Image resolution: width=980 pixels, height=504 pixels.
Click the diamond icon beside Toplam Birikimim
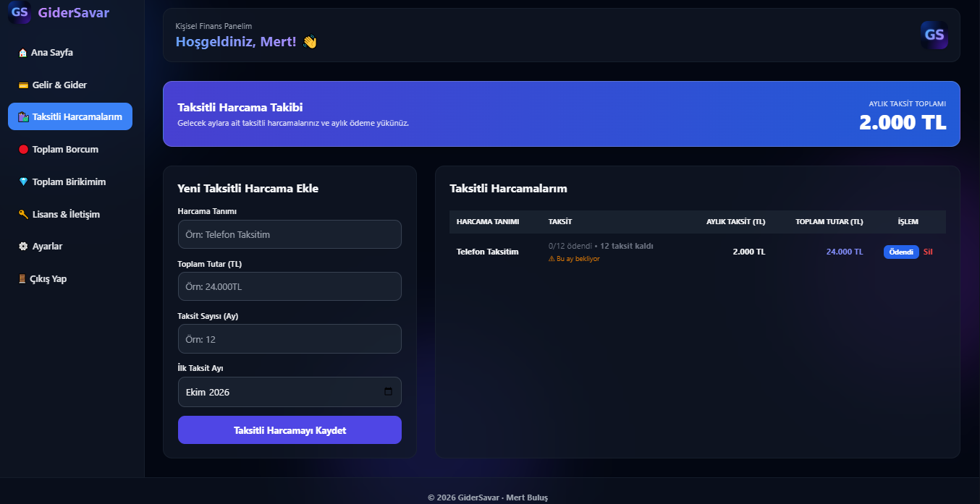tap(24, 182)
